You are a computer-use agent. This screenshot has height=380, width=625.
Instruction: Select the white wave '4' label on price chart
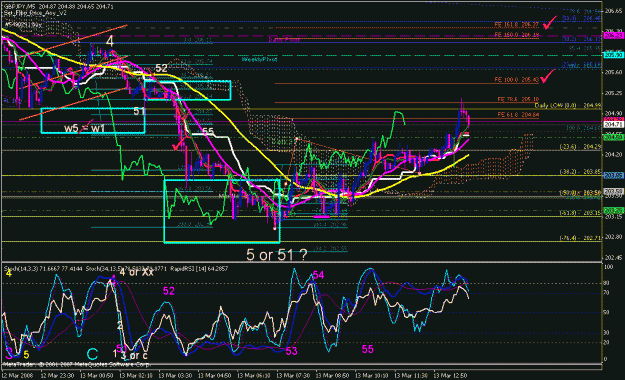[110, 41]
